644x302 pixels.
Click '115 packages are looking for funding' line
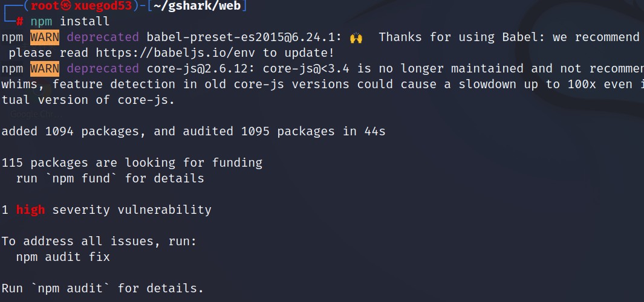click(132, 163)
